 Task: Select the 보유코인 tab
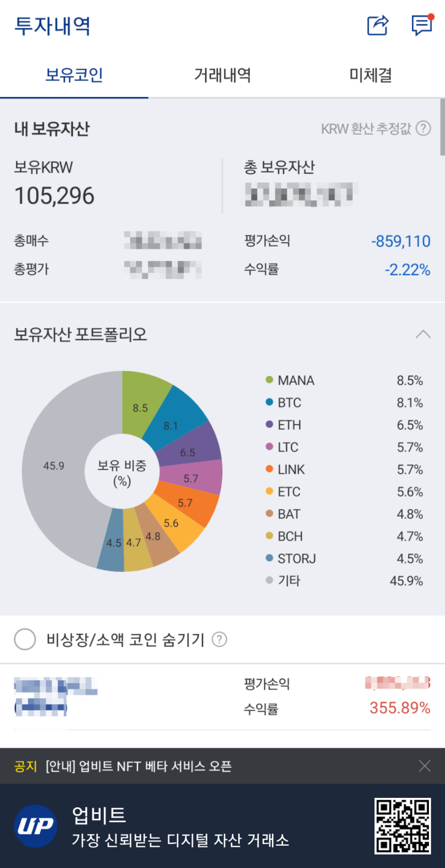tap(74, 75)
